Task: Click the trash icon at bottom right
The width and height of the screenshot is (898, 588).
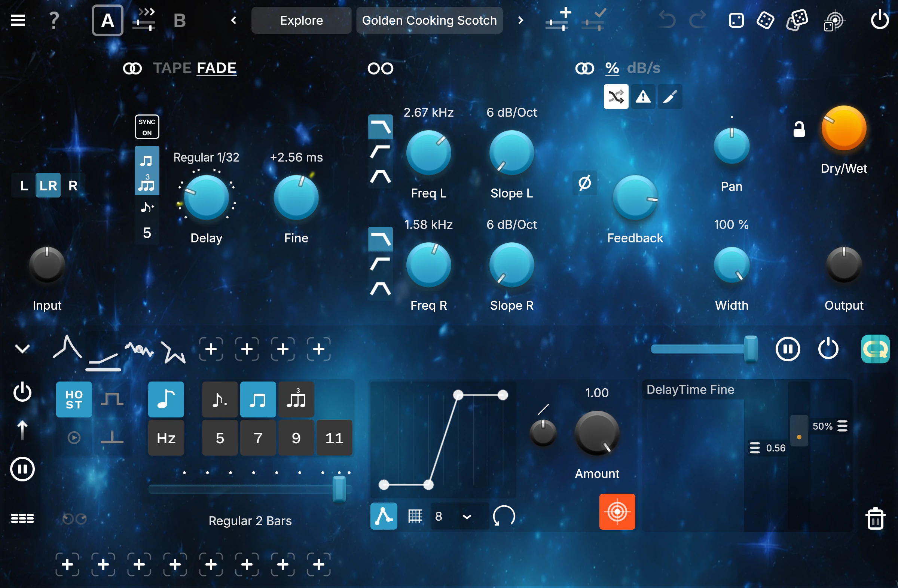Action: [x=876, y=518]
